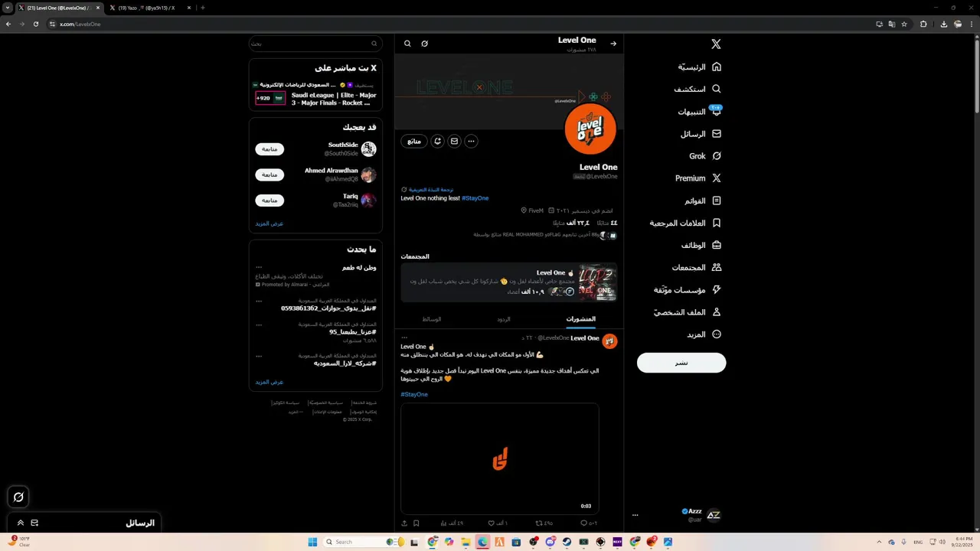The height and width of the screenshot is (551, 980).
Task: Click the Grok icon in the profile header
Action: (424, 44)
